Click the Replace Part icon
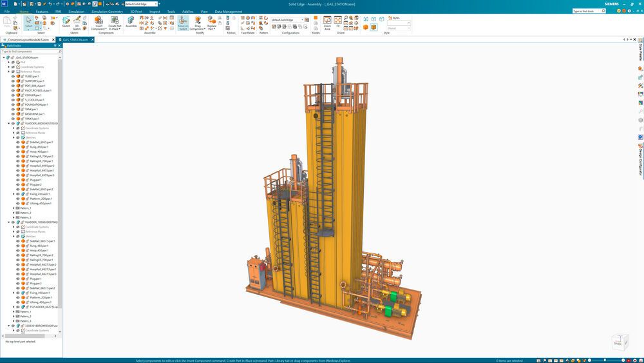This screenshot has height=363, width=644. (211, 23)
